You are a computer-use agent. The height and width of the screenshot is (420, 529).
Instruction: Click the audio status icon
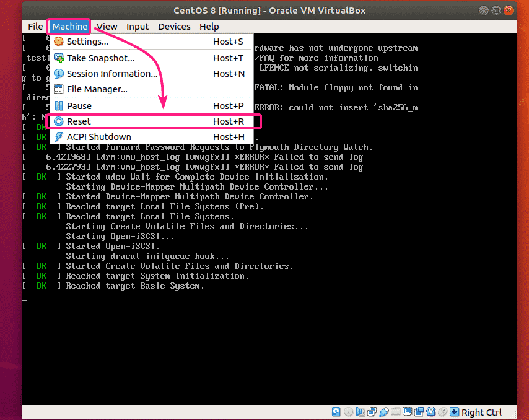[x=360, y=412]
